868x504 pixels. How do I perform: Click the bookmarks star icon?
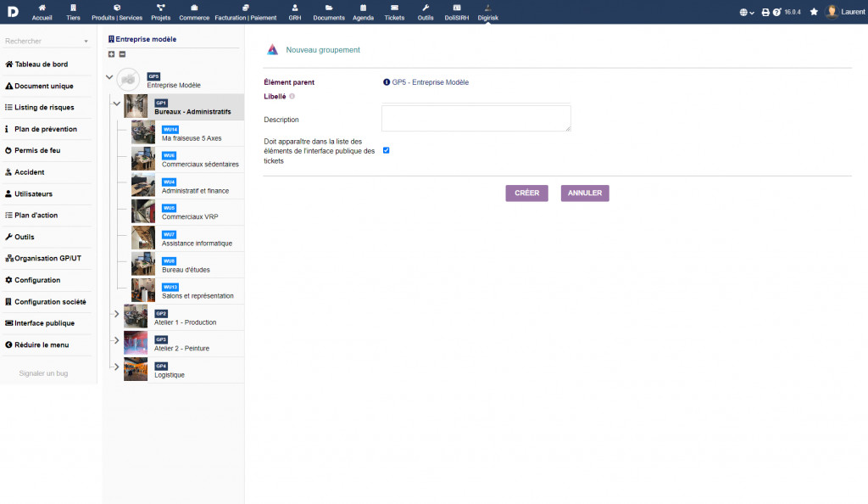click(814, 12)
